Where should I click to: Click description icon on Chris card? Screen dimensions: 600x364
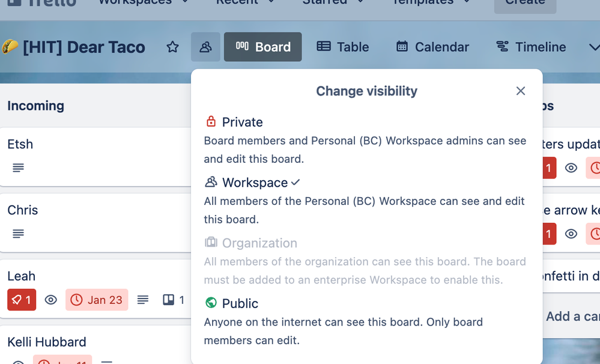[18, 234]
